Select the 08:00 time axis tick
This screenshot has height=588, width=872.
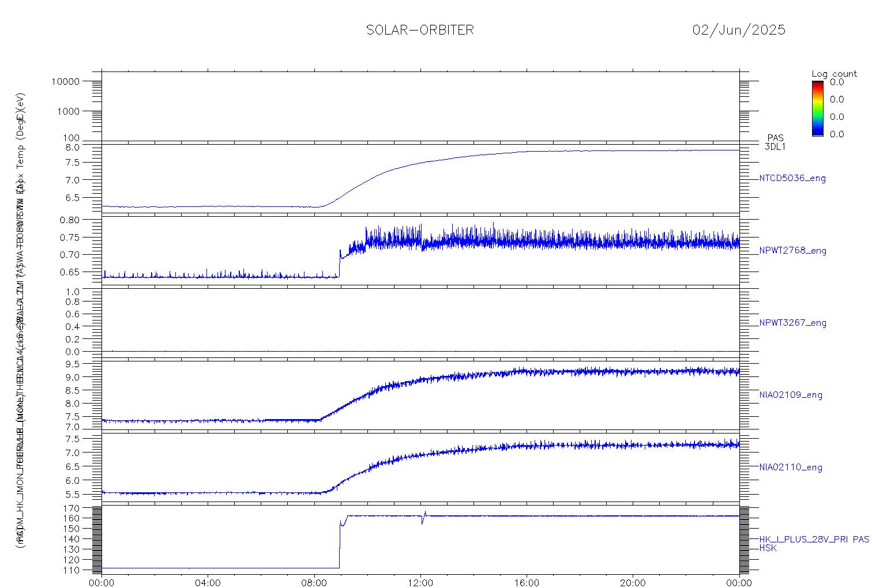[x=314, y=583]
